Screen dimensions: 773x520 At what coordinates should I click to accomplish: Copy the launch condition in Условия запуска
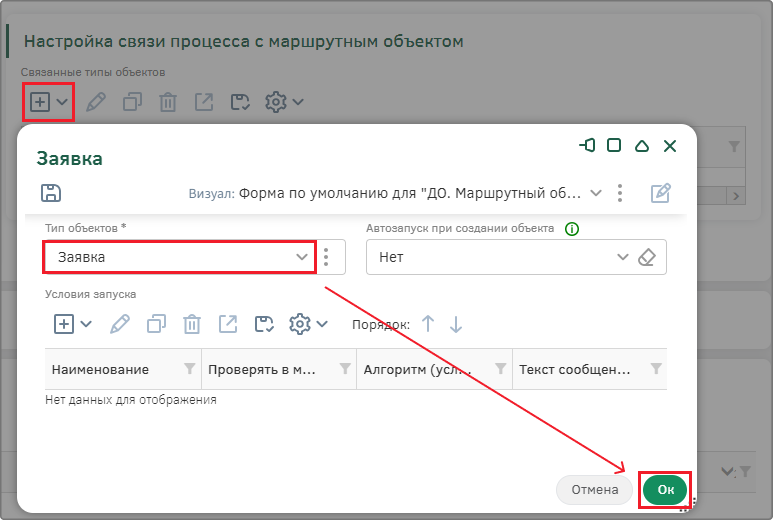coord(156,324)
